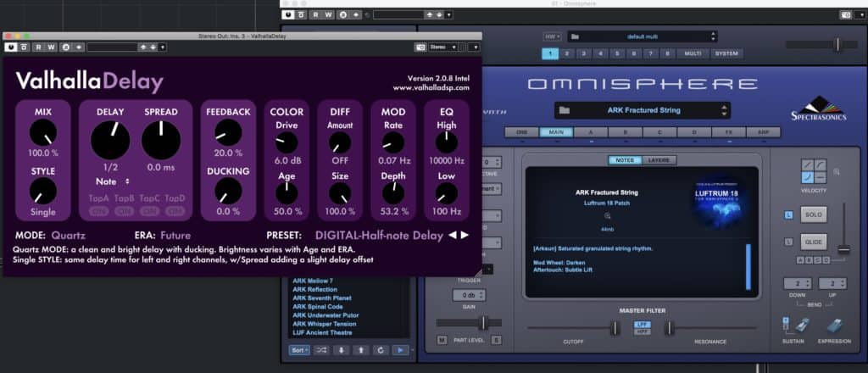Click the COLOR Age knob
The width and height of the screenshot is (868, 373).
point(287,193)
